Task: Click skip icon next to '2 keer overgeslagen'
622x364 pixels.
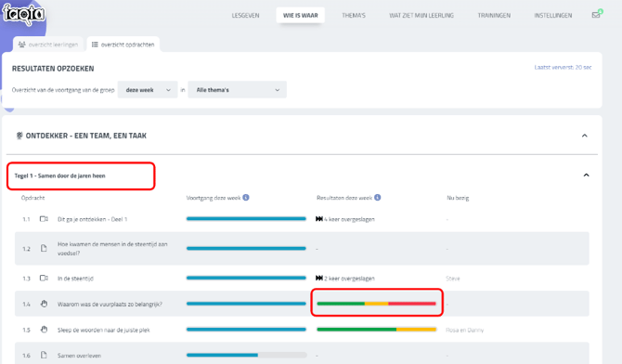Action: coord(319,279)
